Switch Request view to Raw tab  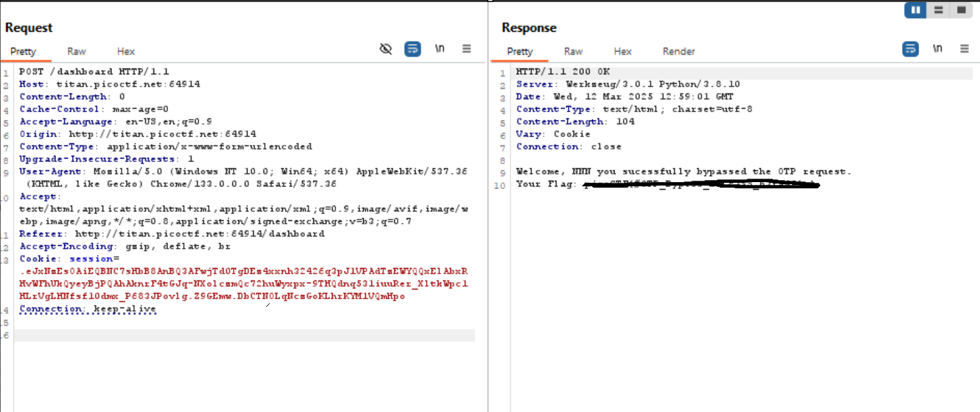click(76, 51)
